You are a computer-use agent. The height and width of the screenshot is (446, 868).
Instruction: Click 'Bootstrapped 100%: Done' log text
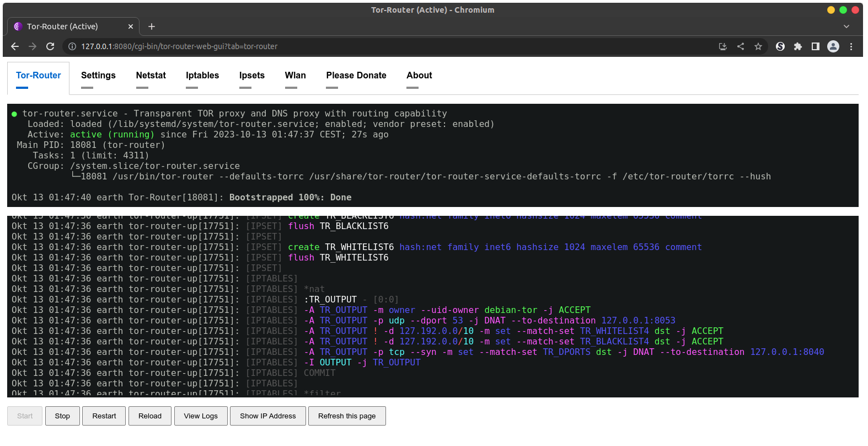pos(290,198)
